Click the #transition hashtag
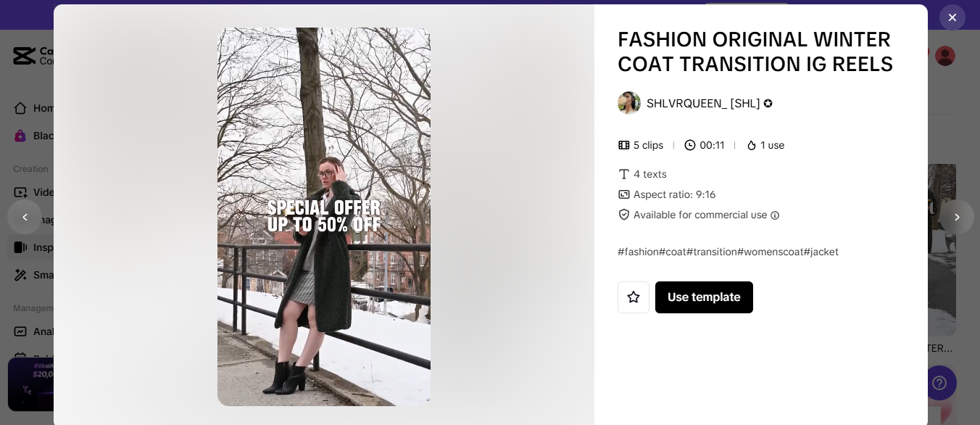 pos(712,252)
